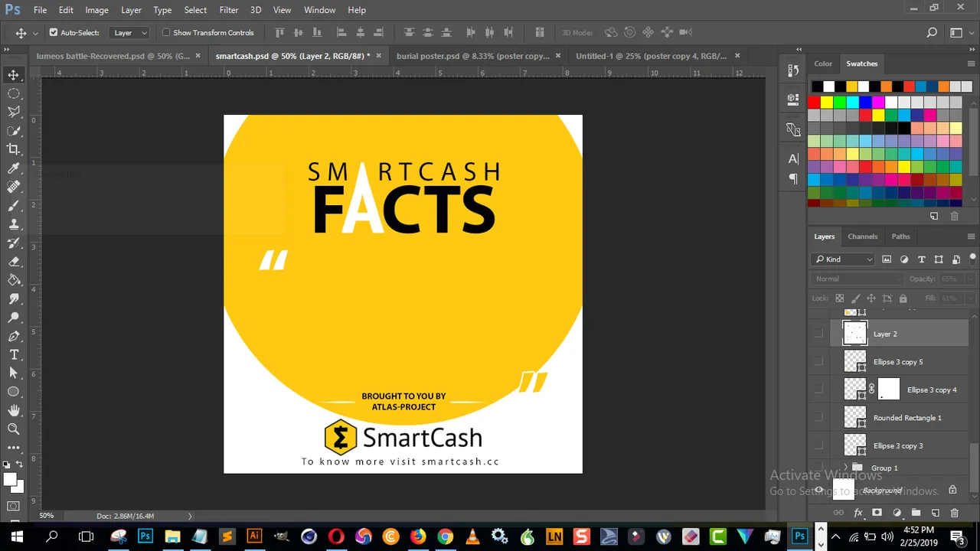The width and height of the screenshot is (980, 551).
Task: Create a new layer icon
Action: coord(935,513)
